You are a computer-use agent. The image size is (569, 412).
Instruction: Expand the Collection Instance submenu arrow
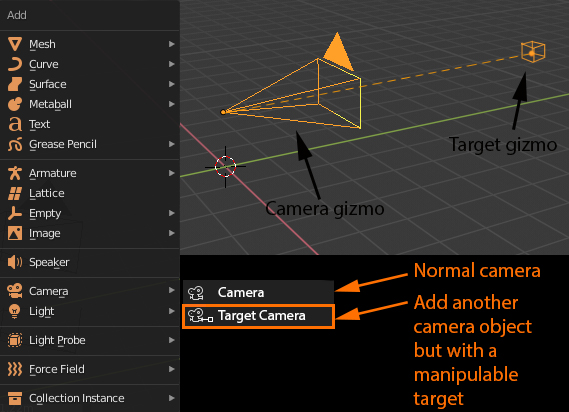[x=172, y=398]
